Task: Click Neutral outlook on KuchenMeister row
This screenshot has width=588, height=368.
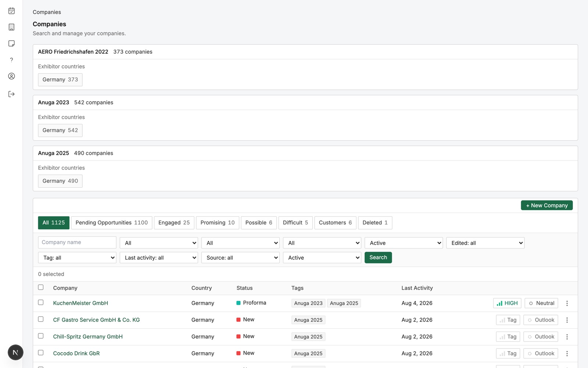Action: click(541, 303)
